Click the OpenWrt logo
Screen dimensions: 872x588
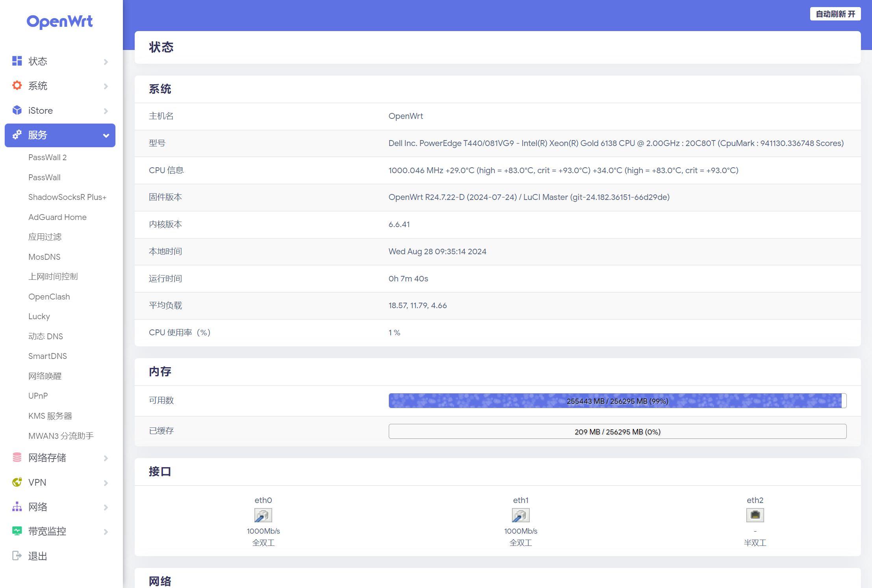pyautogui.click(x=59, y=22)
